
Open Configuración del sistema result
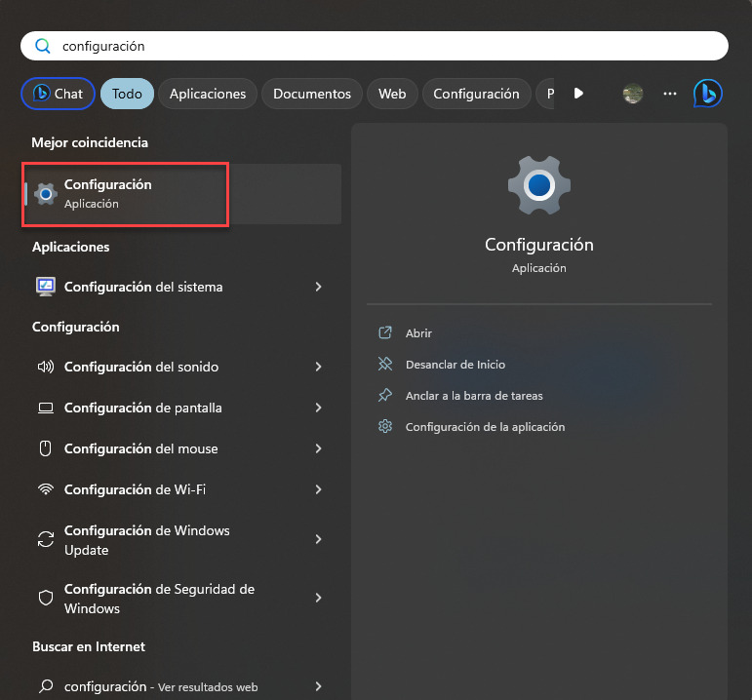[x=181, y=287]
